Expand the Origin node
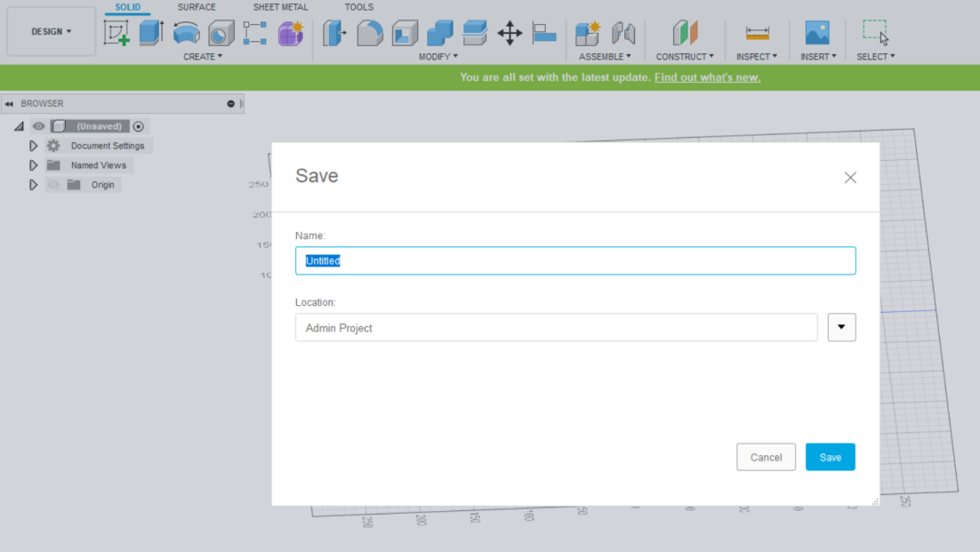The height and width of the screenshot is (552, 980). pos(33,185)
